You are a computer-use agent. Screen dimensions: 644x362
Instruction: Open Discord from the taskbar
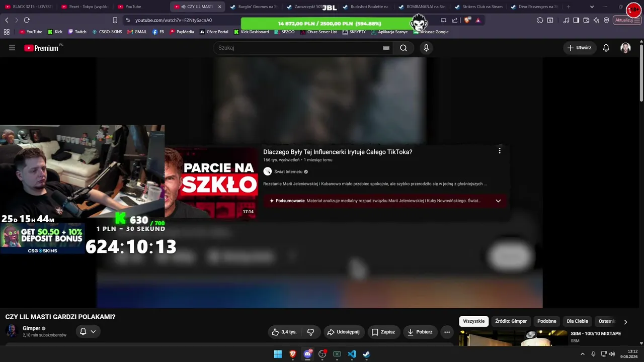307,354
